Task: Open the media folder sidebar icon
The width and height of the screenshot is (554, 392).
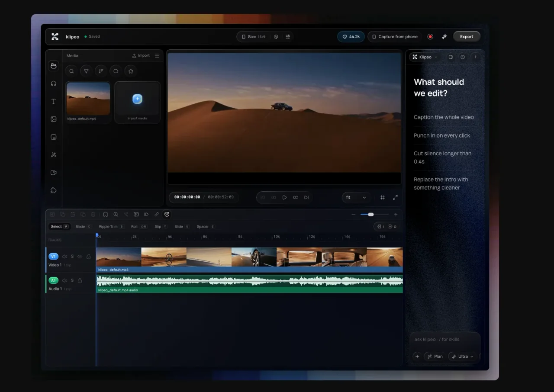Action: [54, 66]
